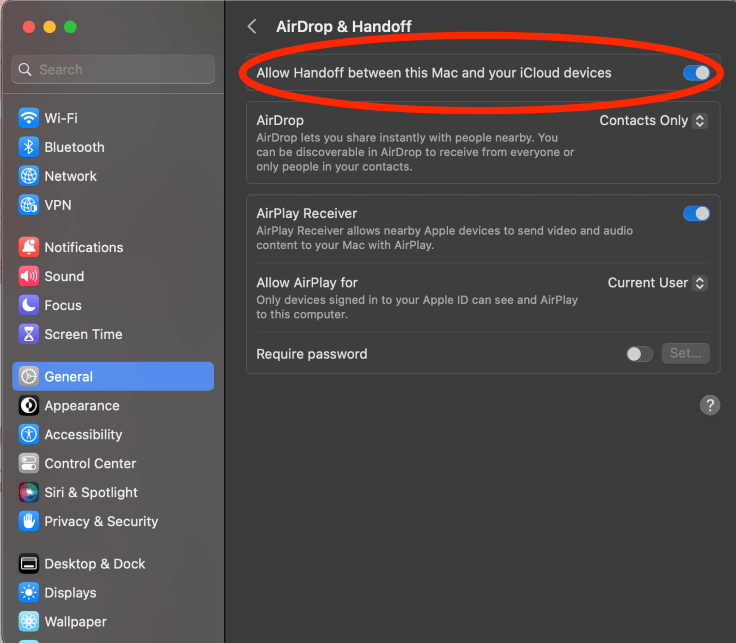Open Siri & Spotlight icon
The width and height of the screenshot is (736, 643).
click(x=28, y=492)
